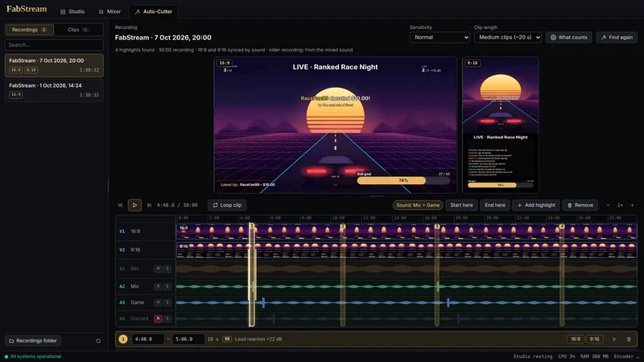Add a new highlight

[536, 205]
